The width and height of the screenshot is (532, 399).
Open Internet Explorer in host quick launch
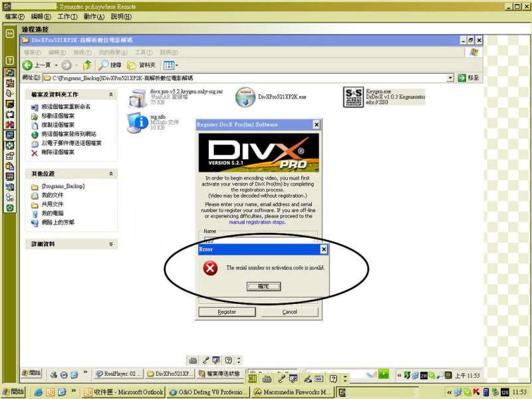[x=39, y=392]
